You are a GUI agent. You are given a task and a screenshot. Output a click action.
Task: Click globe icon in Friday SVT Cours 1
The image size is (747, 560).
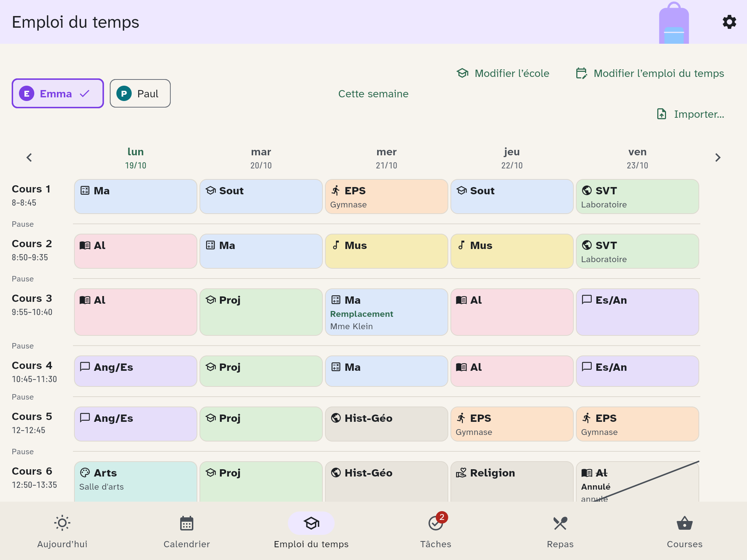point(587,191)
